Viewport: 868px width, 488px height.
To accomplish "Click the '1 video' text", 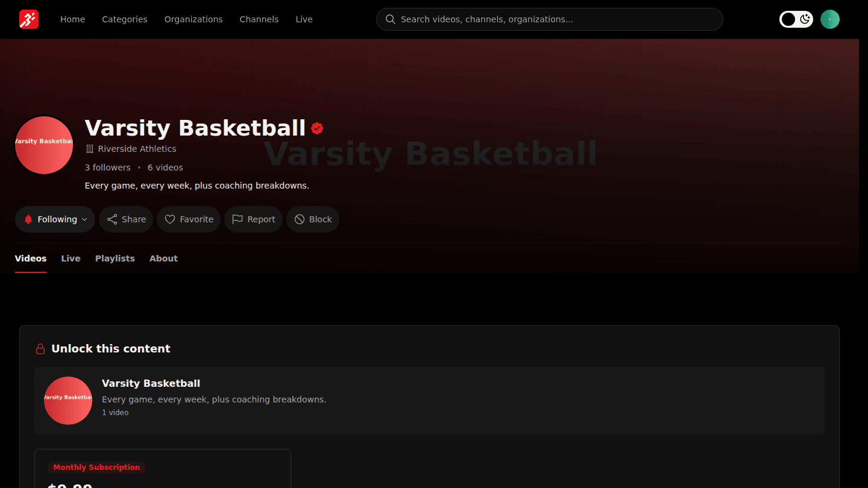I will [x=115, y=413].
